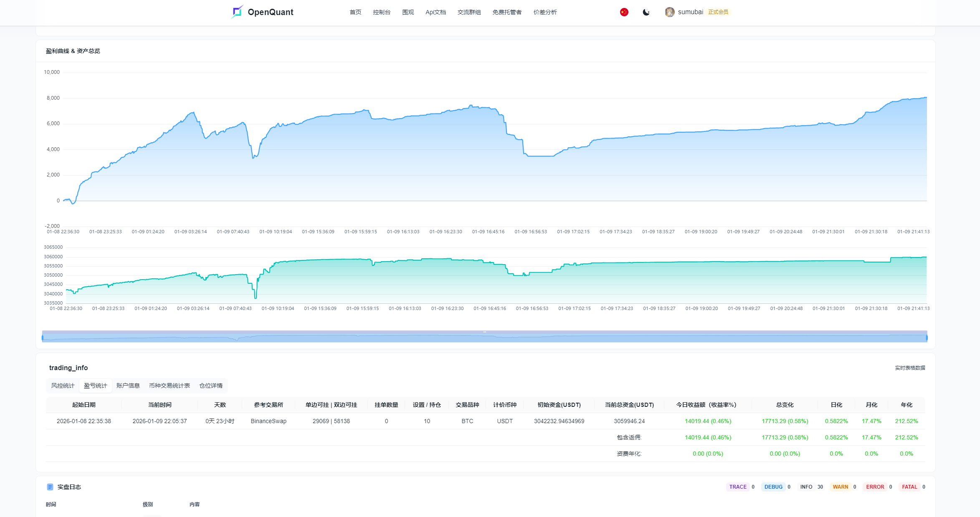Click the Chinese flag language icon
The width and height of the screenshot is (980, 517).
point(624,12)
